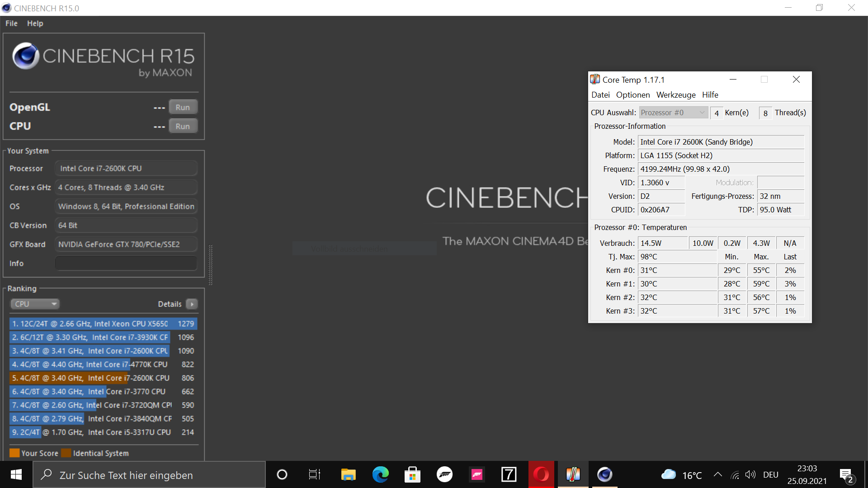Click Kern #0 temperature 31°C
868x488 pixels.
[x=677, y=270]
